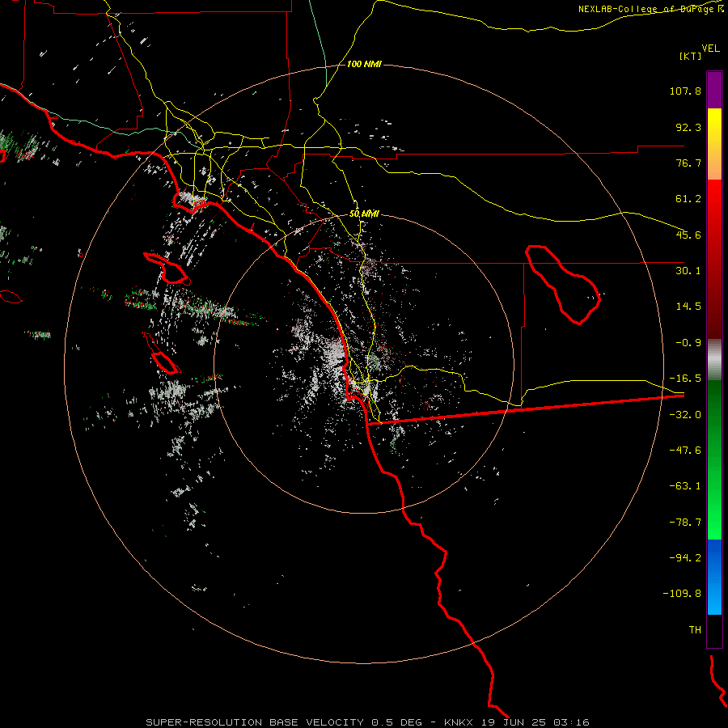
Task: Select the 92.3 legend value
Action: click(x=688, y=127)
